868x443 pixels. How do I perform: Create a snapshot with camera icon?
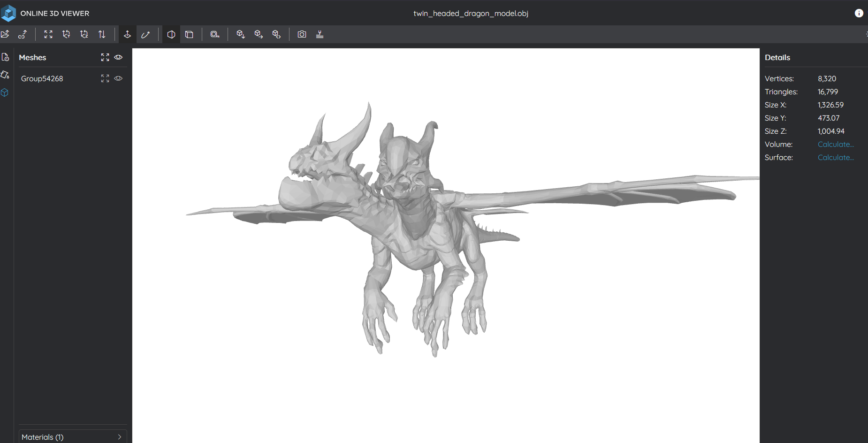click(x=302, y=34)
